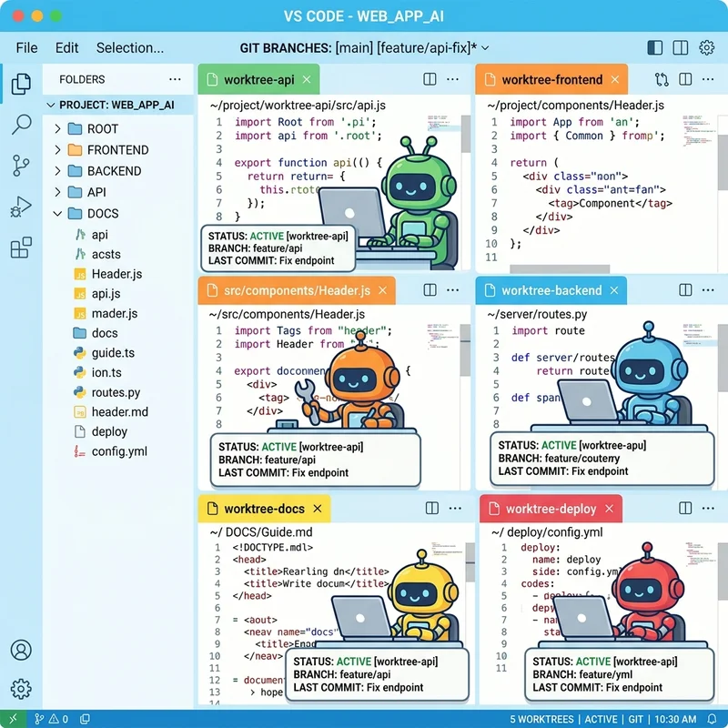The width and height of the screenshot is (728, 728).
Task: Expand the BACKEND folder
Action: 57,171
